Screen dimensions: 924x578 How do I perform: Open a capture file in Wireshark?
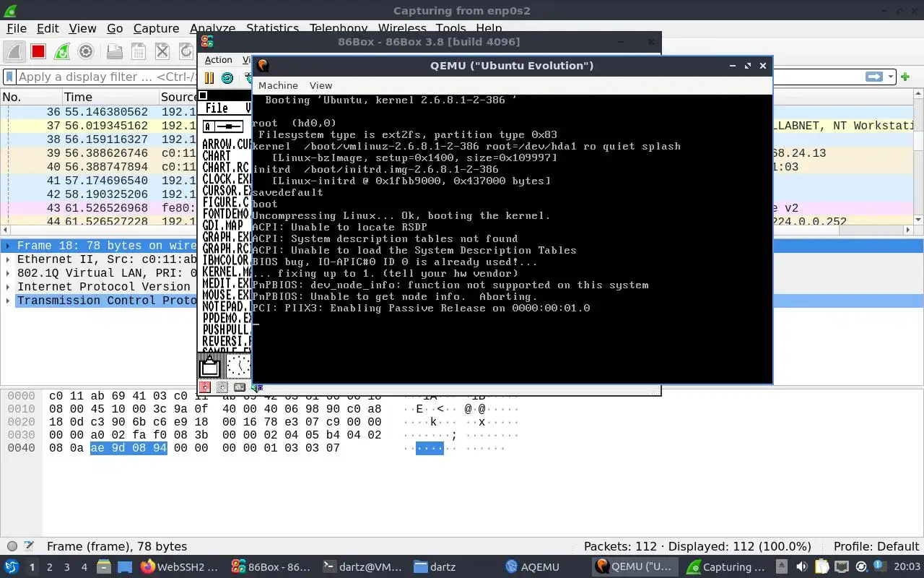click(114, 51)
